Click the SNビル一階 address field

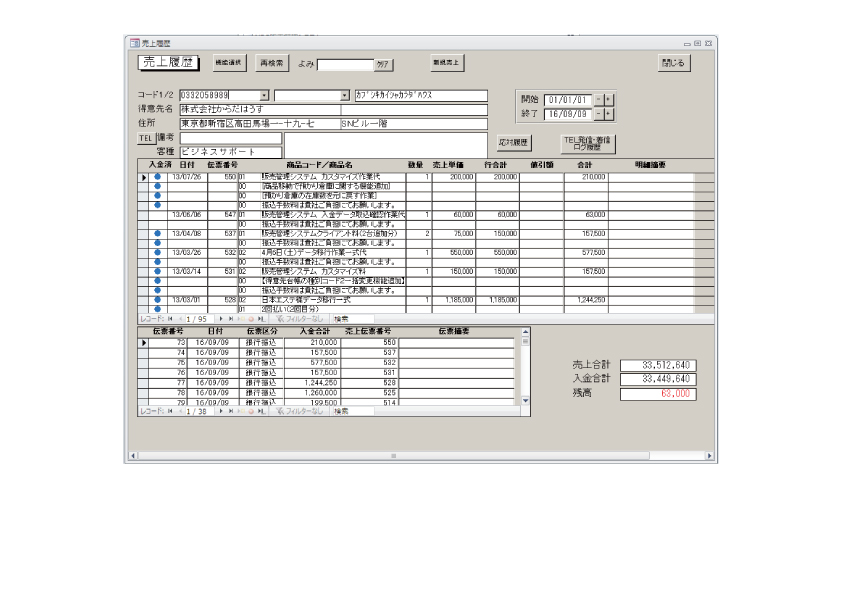click(414, 124)
